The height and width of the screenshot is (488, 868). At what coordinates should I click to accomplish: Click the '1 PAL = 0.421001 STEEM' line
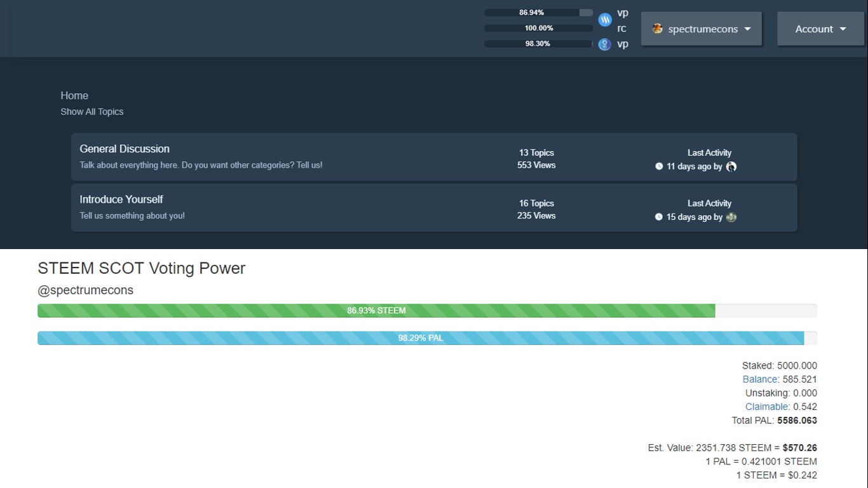click(761, 462)
